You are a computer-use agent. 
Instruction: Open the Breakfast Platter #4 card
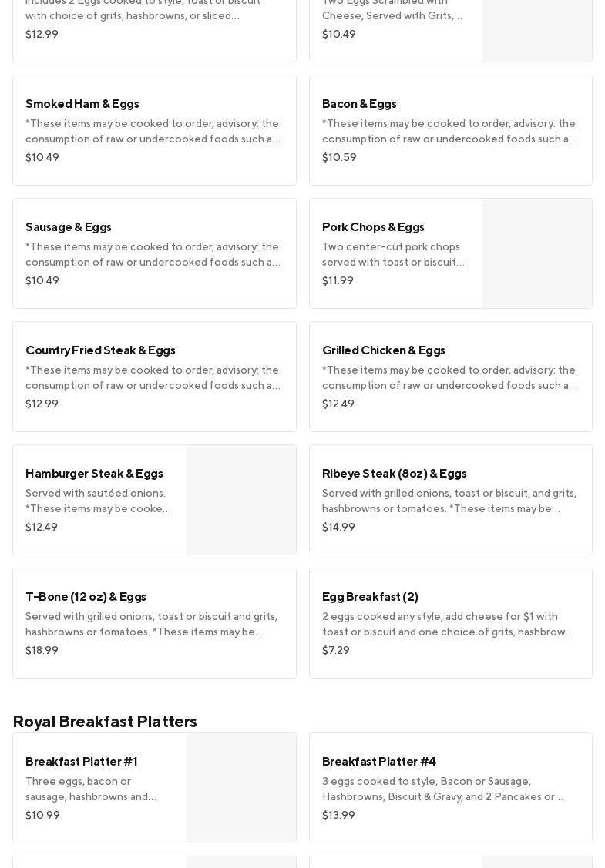pos(450,787)
